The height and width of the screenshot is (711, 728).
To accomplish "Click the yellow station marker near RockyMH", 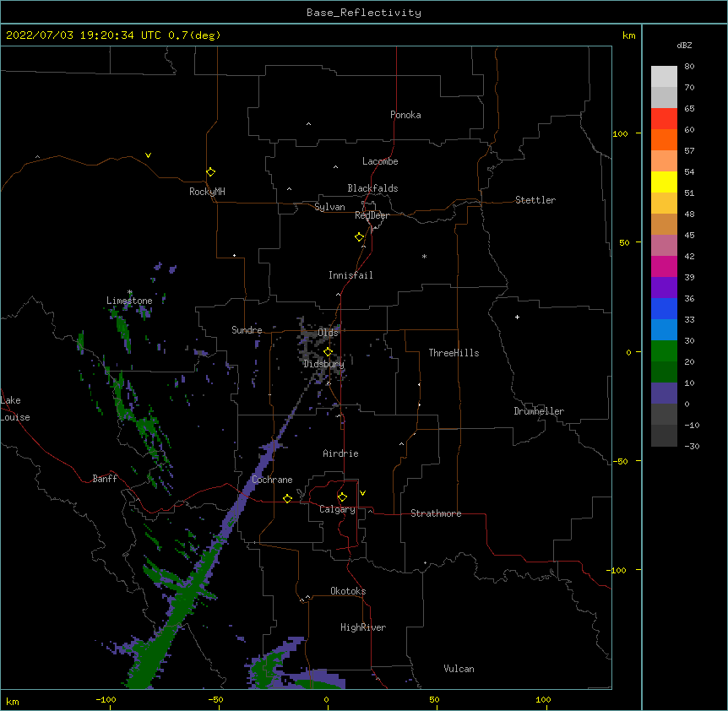I will (210, 172).
